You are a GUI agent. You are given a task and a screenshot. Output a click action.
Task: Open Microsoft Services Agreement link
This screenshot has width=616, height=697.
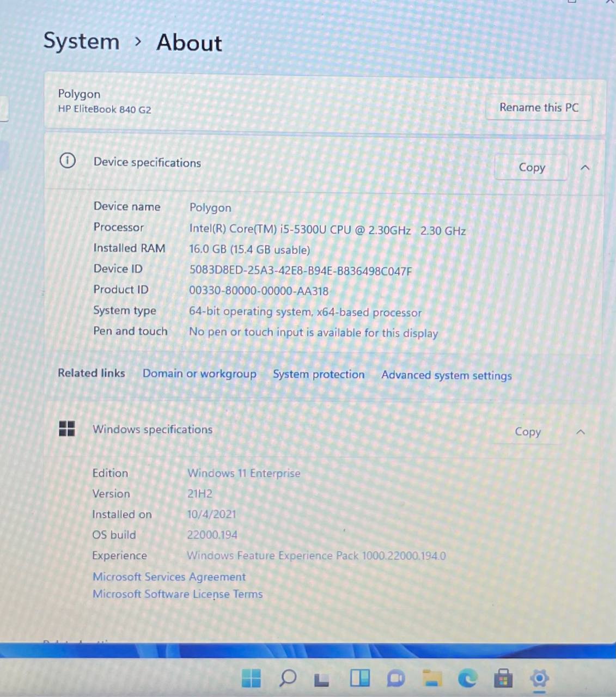point(169,577)
